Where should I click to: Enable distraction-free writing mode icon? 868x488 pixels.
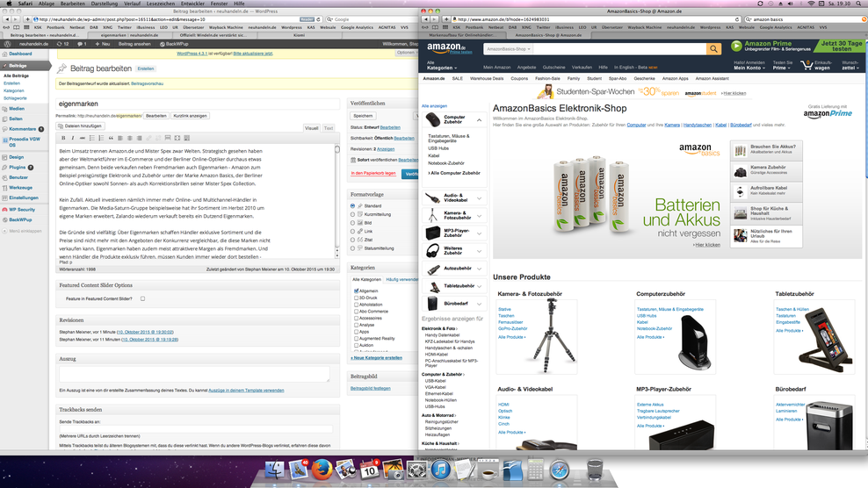pyautogui.click(x=177, y=138)
